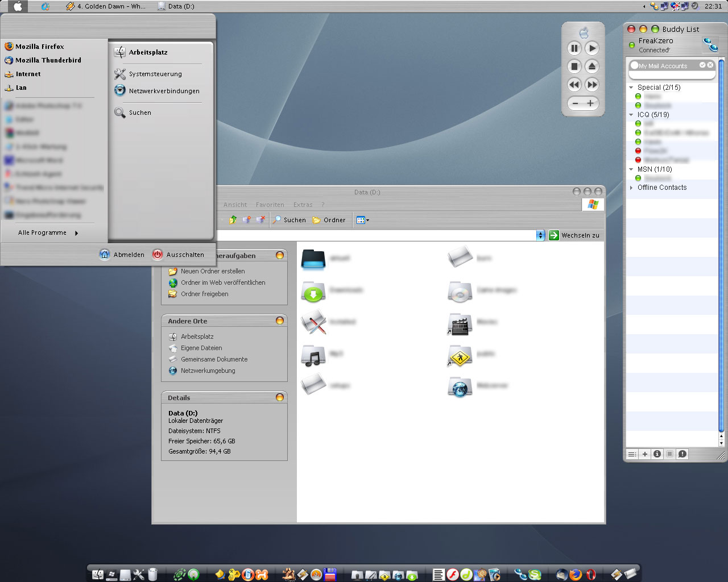Open the Internet entry in start menu
The width and height of the screenshot is (728, 582).
[x=23, y=74]
